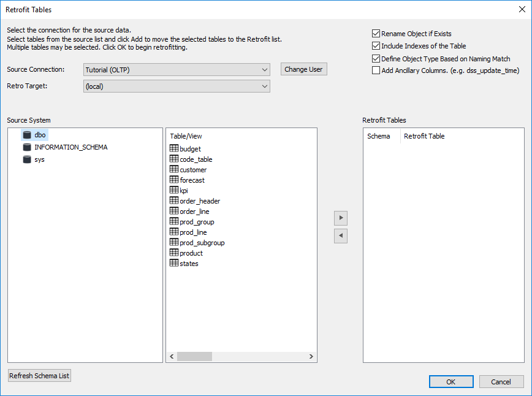This screenshot has width=532, height=396.
Task: Uncheck Rename Object if Exists
Action: [376, 34]
